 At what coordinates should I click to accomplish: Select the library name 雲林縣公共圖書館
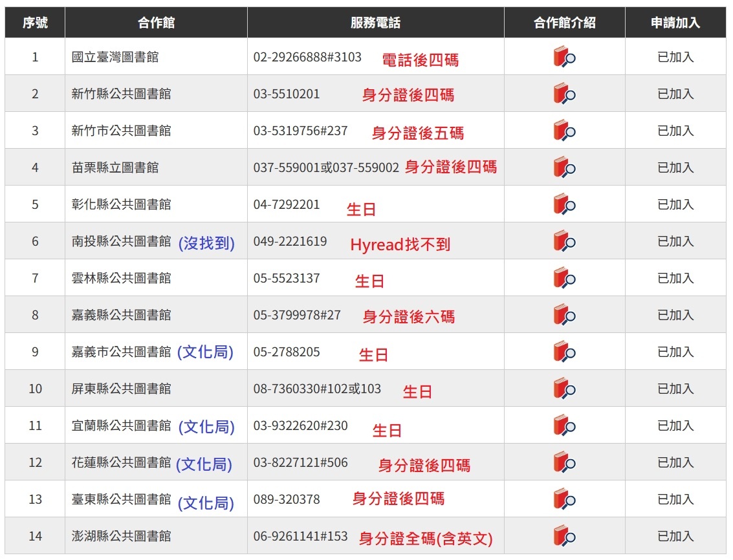click(121, 279)
